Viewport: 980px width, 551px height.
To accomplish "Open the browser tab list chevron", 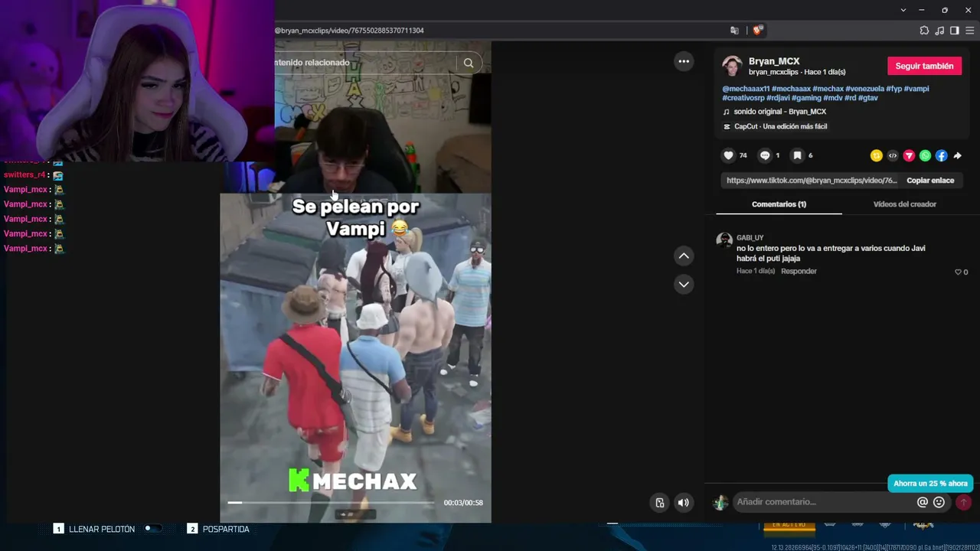I will coord(903,10).
